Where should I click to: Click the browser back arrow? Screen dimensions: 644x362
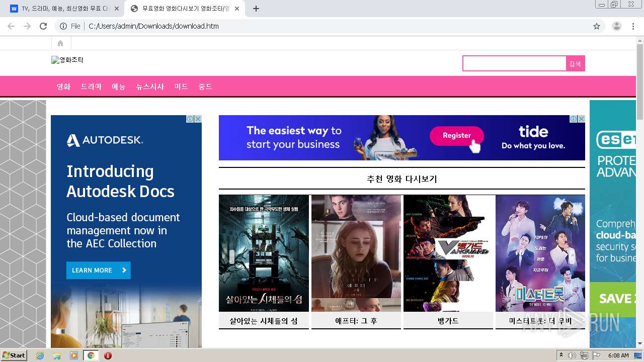(x=11, y=26)
